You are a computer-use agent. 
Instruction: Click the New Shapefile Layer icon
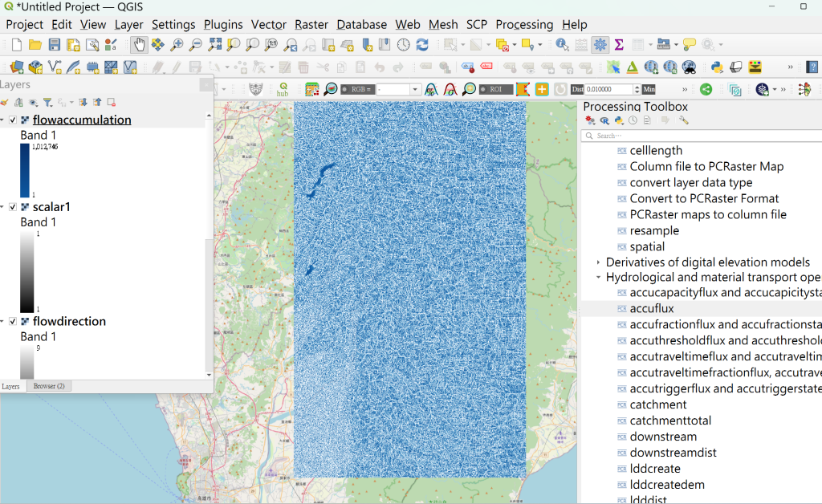click(x=55, y=67)
